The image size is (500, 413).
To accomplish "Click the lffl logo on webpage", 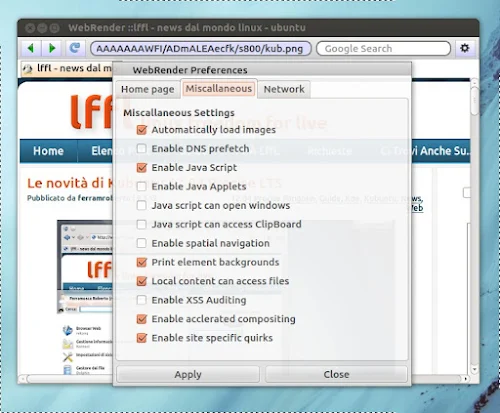I will pos(91,112).
